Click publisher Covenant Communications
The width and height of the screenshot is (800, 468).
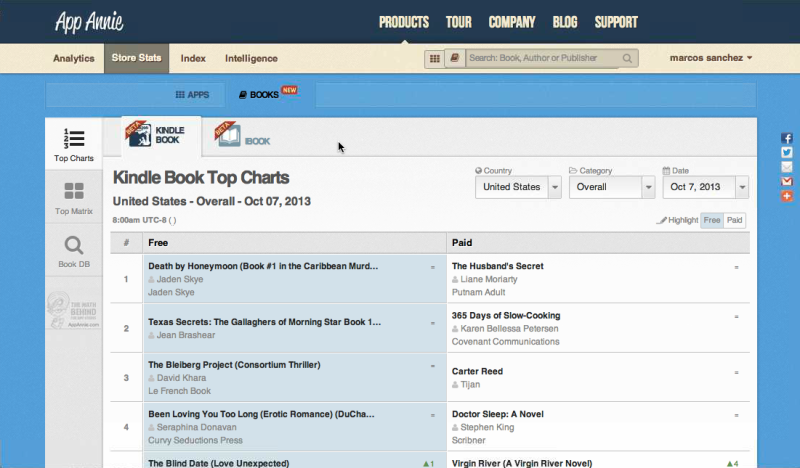(506, 342)
